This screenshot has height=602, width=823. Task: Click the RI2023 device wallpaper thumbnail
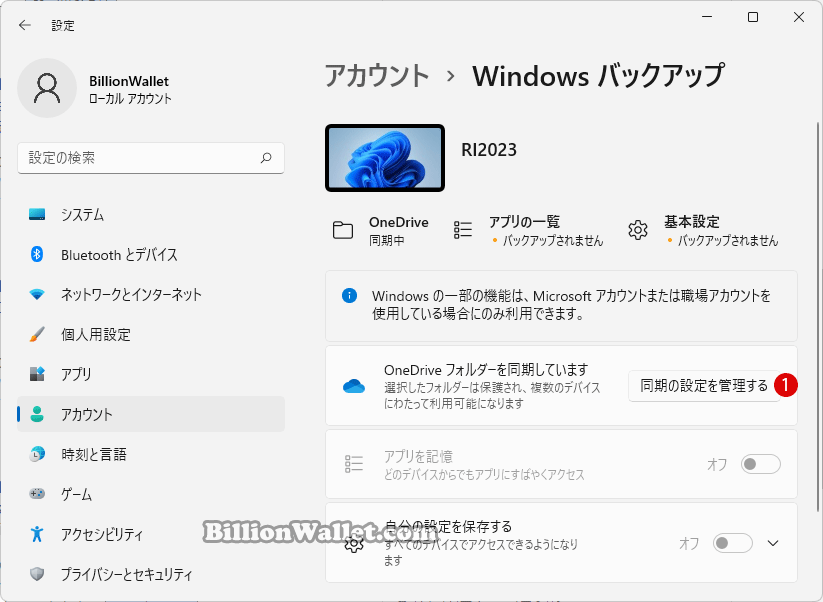click(385, 158)
